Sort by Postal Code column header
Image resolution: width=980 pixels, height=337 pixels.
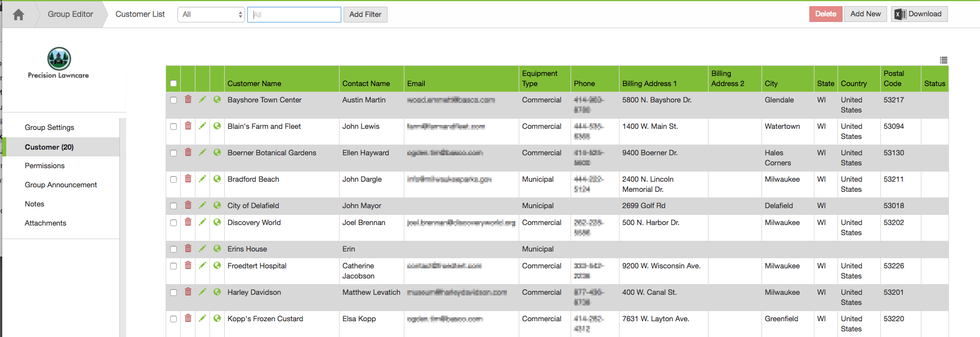coord(893,78)
